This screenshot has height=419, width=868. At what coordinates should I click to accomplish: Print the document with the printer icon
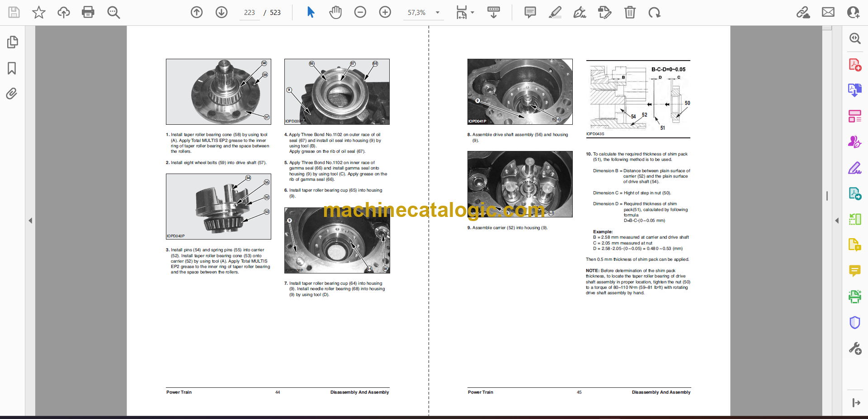point(88,12)
